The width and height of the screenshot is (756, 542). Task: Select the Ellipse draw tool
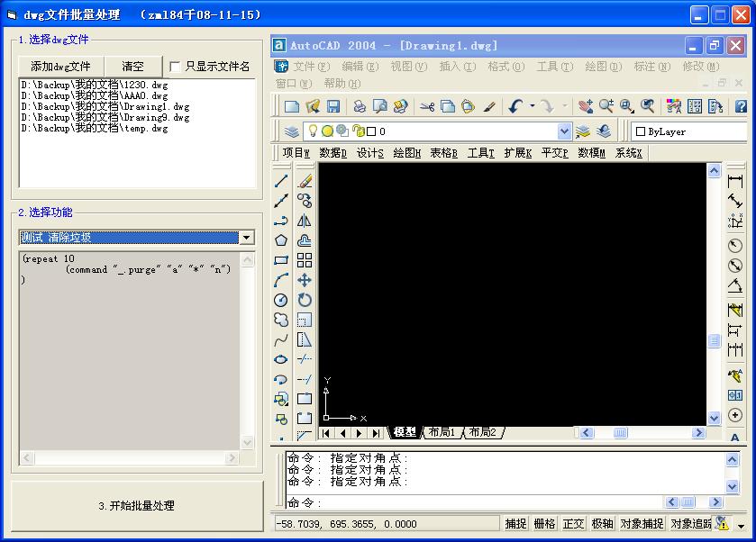click(x=281, y=359)
